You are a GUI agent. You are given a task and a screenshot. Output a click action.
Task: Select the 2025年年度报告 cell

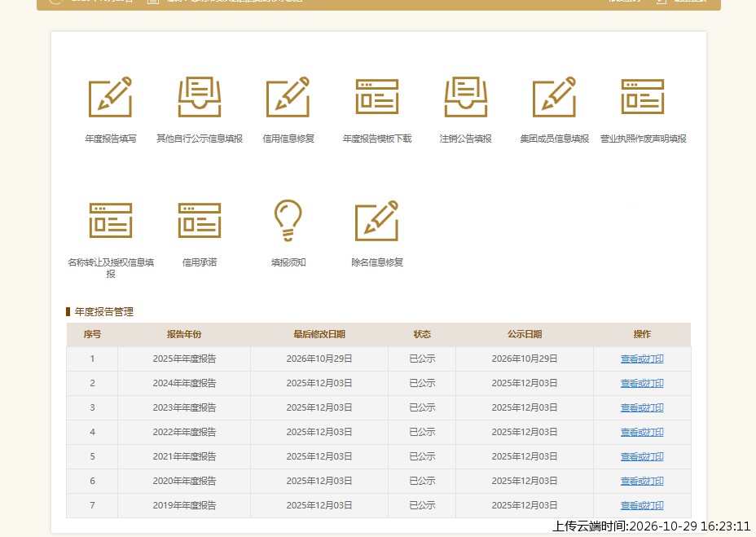[184, 359]
